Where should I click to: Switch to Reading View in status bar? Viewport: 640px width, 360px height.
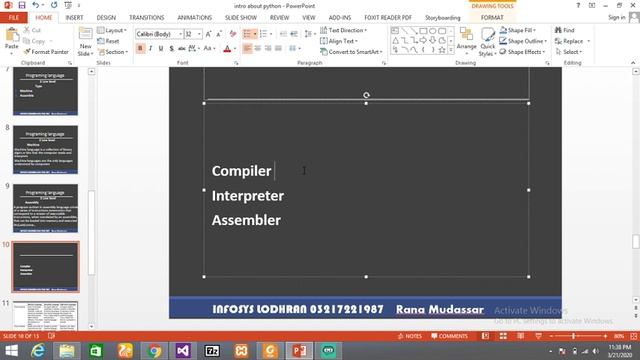pos(520,336)
